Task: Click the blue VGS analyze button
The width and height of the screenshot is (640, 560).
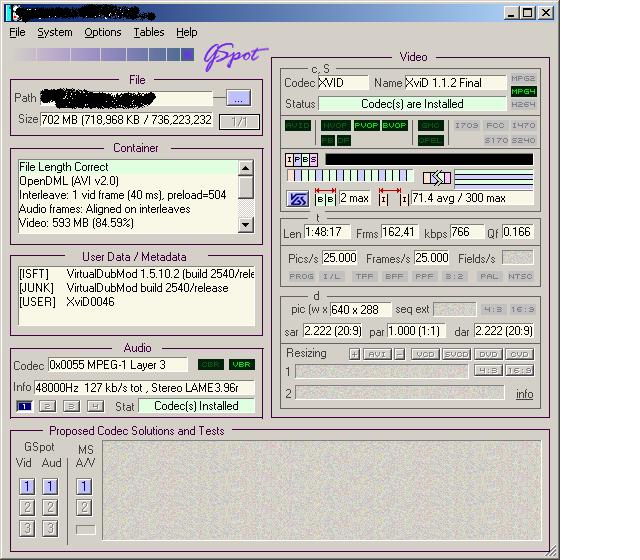Action: [297, 199]
